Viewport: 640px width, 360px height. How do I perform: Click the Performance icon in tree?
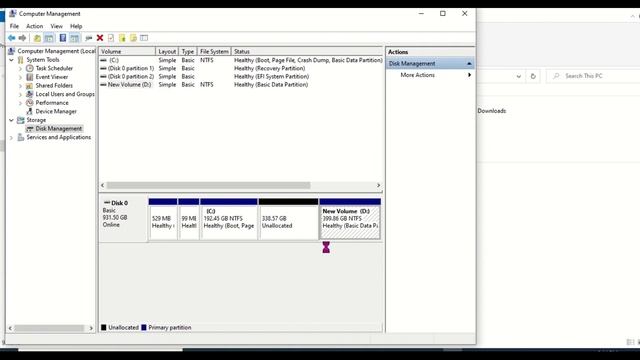tap(29, 102)
